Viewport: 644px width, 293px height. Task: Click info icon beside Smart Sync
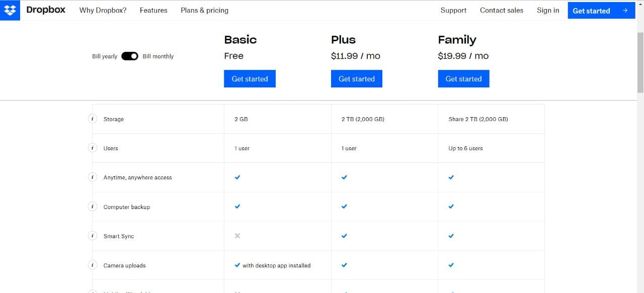point(93,236)
